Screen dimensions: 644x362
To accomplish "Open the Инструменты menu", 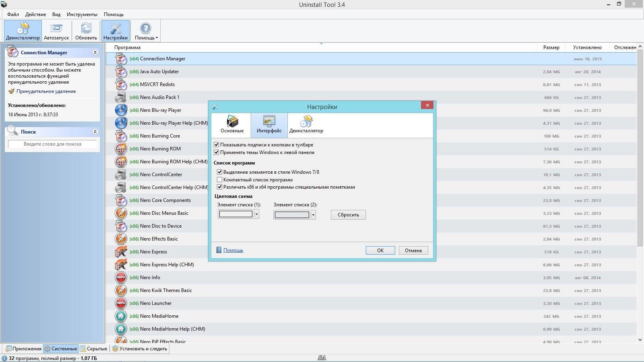I will pos(82,14).
